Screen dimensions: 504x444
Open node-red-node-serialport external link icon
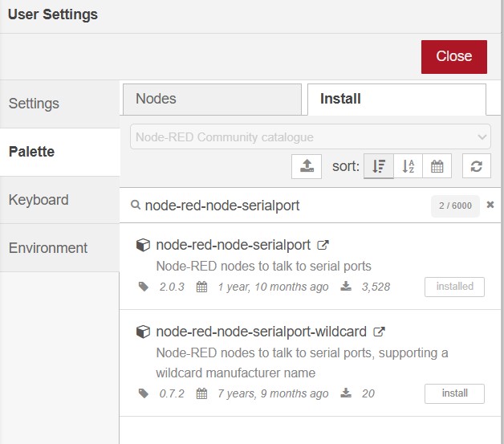coord(323,245)
